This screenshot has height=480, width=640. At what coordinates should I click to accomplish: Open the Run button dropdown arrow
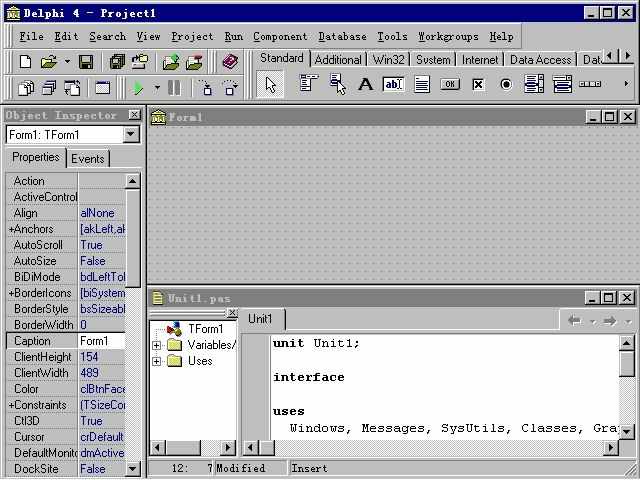click(157, 87)
